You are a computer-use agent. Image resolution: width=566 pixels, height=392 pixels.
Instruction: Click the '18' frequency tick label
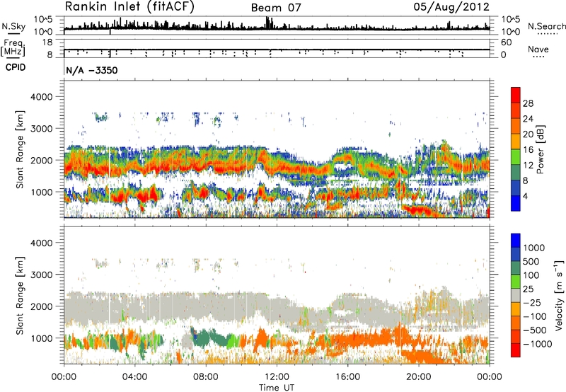pyautogui.click(x=47, y=42)
